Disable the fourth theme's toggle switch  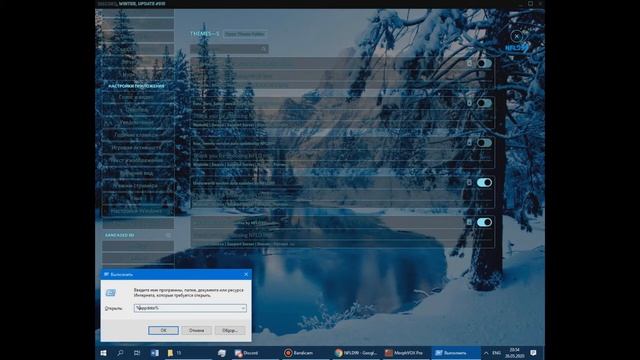point(484,182)
